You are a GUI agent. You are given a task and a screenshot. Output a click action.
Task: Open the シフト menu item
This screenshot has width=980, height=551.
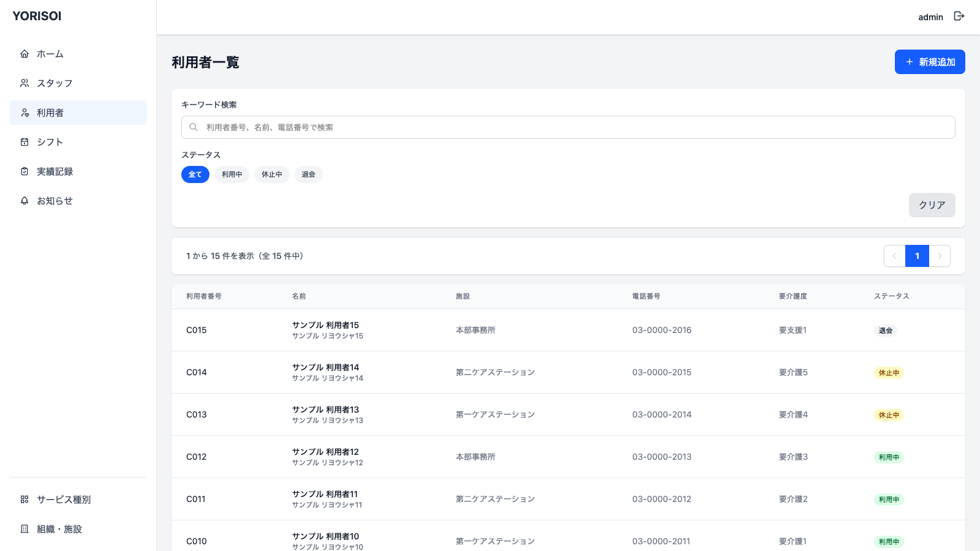[78, 142]
